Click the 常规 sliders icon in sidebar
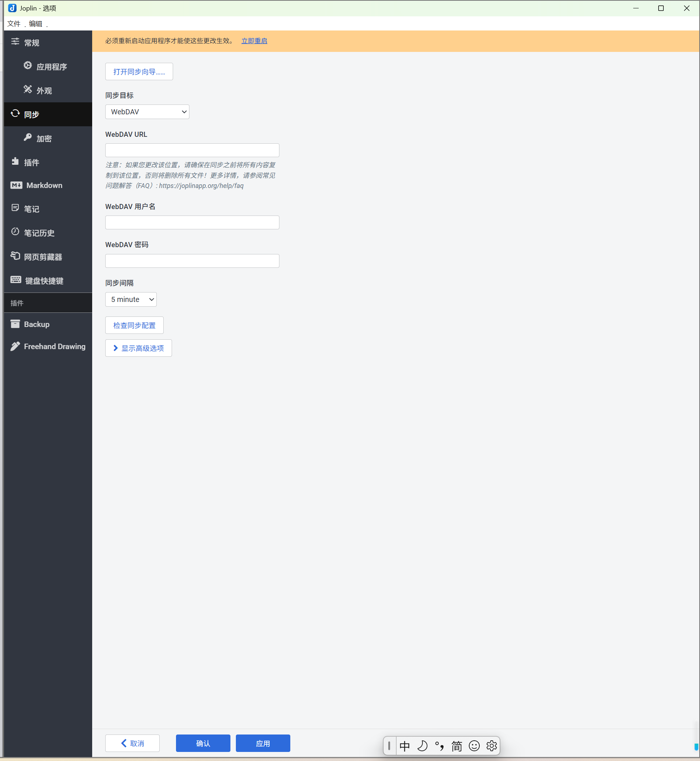 click(x=15, y=42)
